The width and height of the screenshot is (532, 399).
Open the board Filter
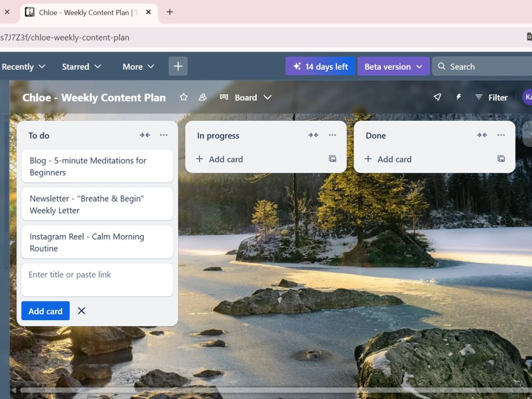tap(491, 97)
